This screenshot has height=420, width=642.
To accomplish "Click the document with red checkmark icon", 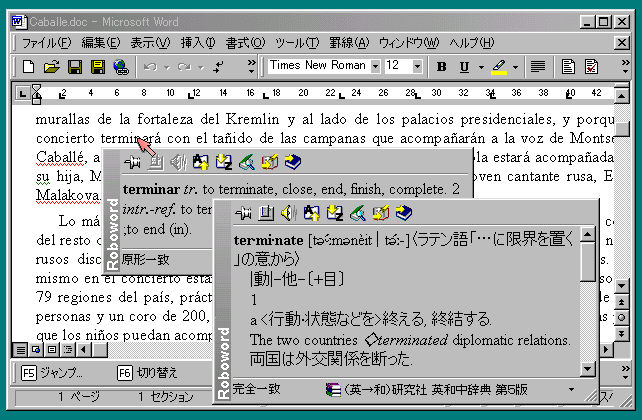I will (x=591, y=67).
